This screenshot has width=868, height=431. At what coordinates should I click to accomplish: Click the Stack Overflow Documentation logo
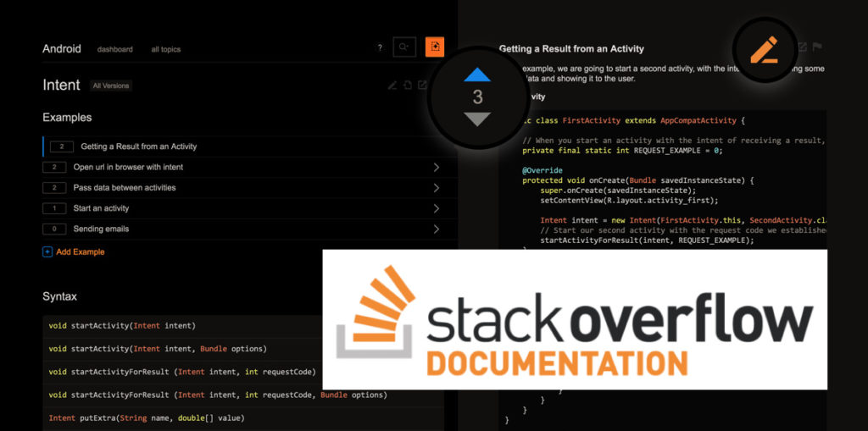(x=575, y=319)
